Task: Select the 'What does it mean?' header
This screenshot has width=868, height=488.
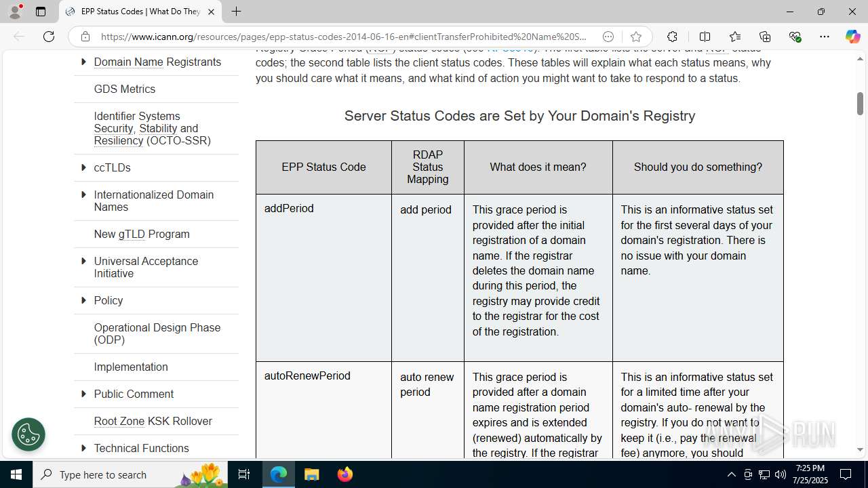Action: [538, 167]
